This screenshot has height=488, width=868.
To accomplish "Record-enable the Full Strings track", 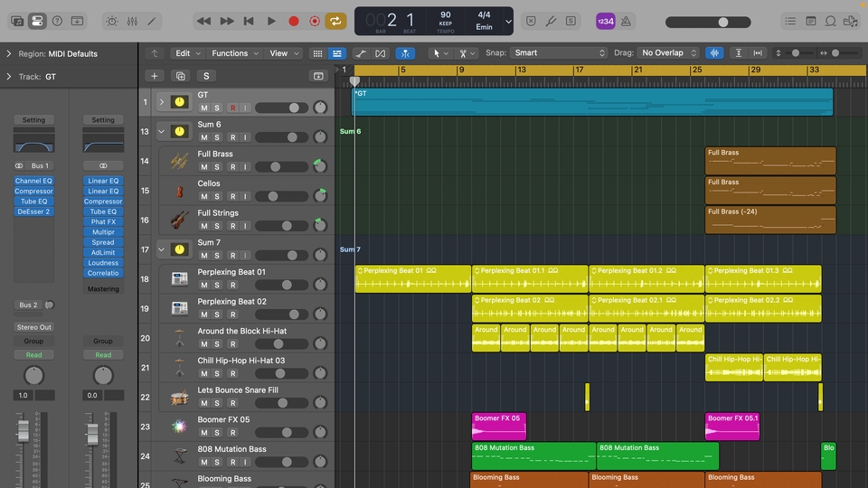I will (x=232, y=226).
